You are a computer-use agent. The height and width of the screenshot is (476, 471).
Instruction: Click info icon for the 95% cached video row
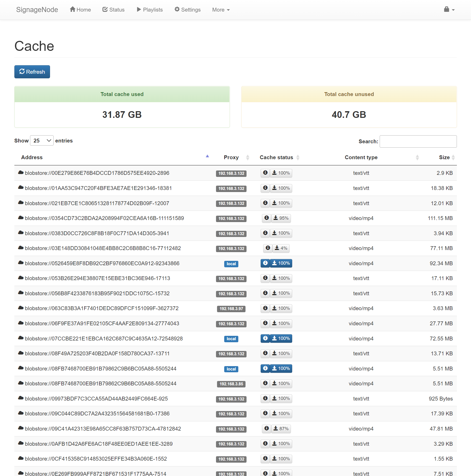[267, 218]
